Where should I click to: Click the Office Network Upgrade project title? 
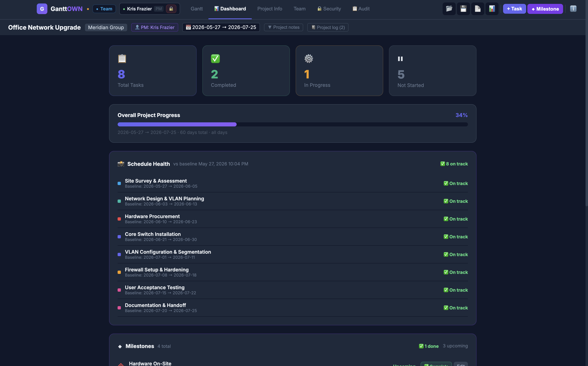(x=44, y=27)
